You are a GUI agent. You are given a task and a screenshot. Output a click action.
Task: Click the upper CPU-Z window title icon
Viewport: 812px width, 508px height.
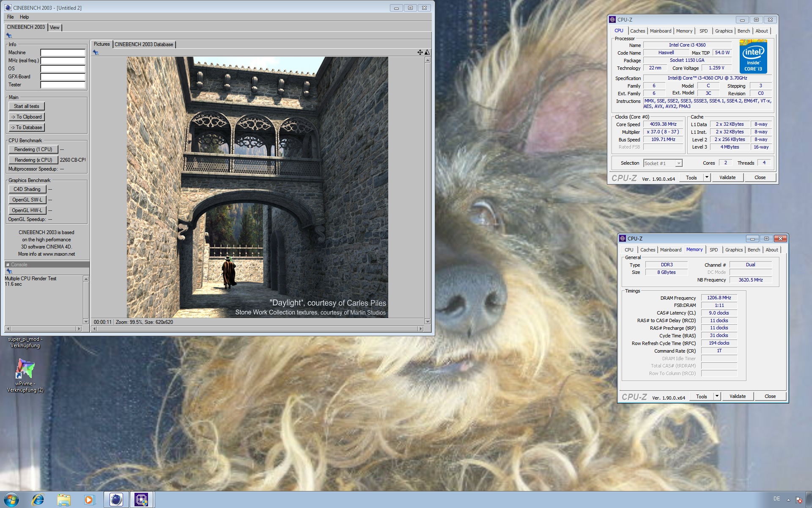point(612,19)
